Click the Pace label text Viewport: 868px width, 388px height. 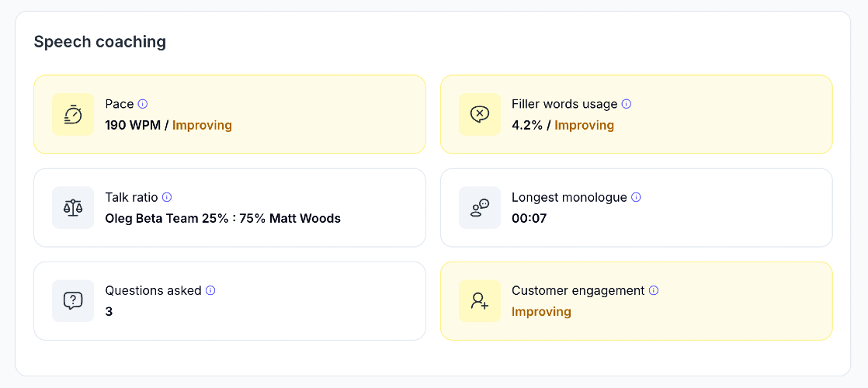120,103
